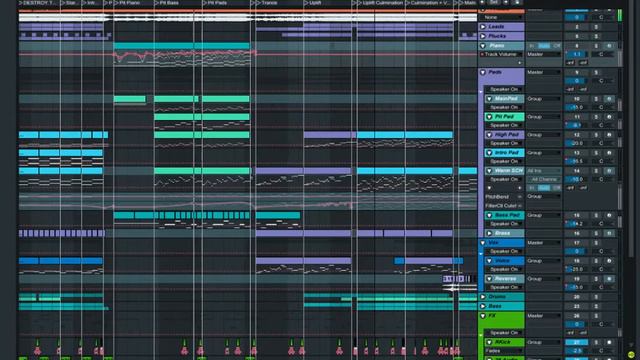
Task: Expand the Brass track
Action: click(489, 233)
